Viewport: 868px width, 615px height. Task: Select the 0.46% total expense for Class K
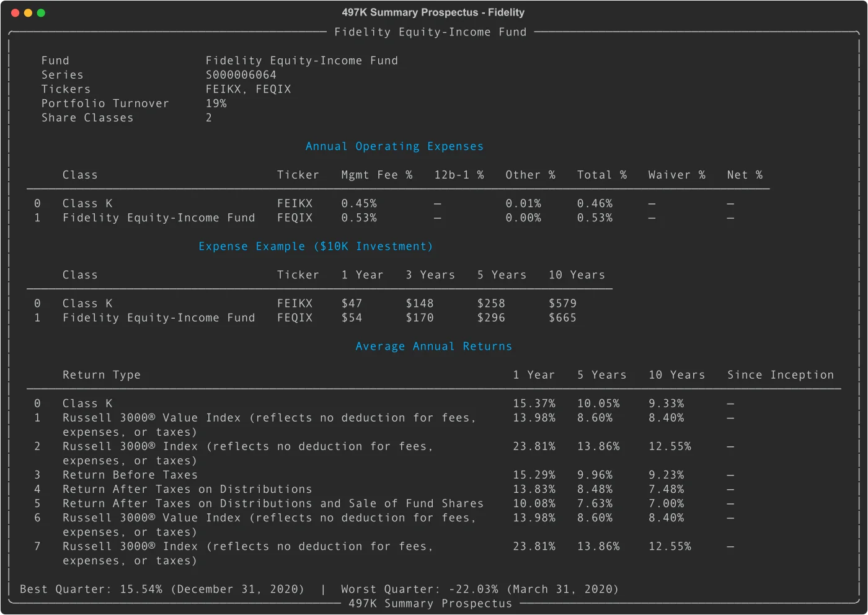[x=595, y=203]
